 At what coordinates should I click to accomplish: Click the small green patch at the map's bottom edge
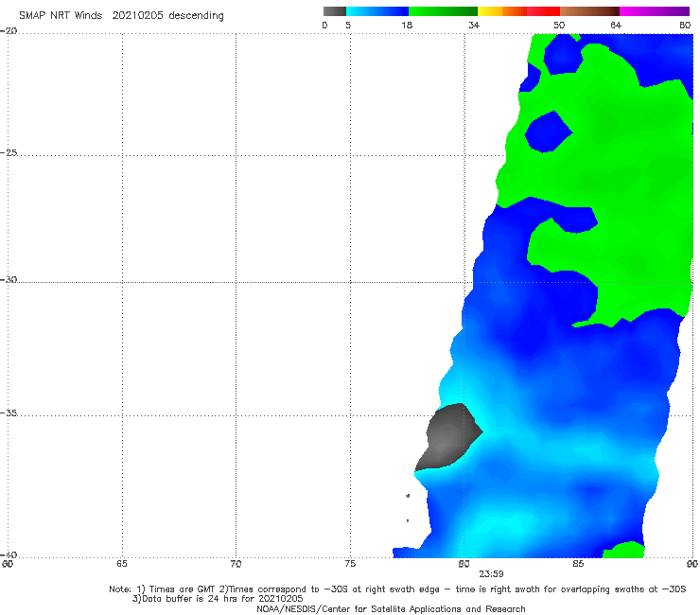[x=623, y=550]
